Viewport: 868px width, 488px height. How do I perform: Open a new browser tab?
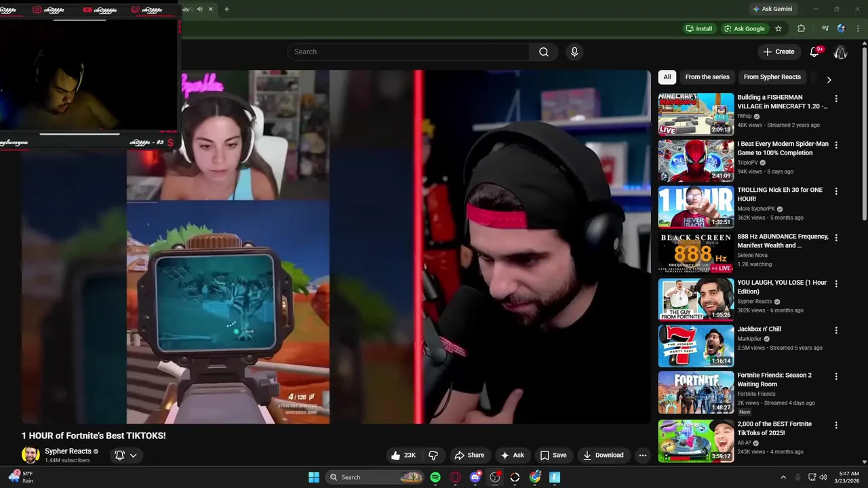[226, 9]
